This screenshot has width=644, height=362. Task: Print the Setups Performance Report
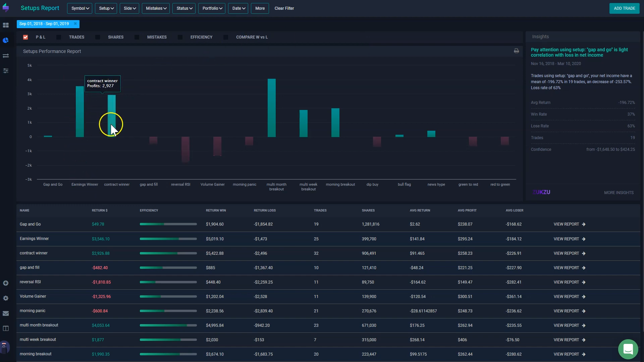point(516,51)
